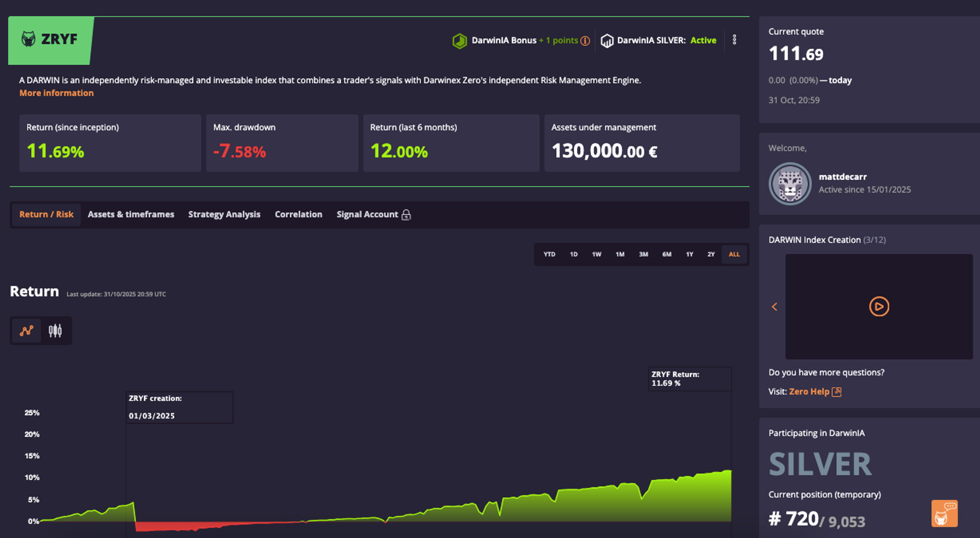
Task: Set chart range to 3M
Action: tap(643, 254)
